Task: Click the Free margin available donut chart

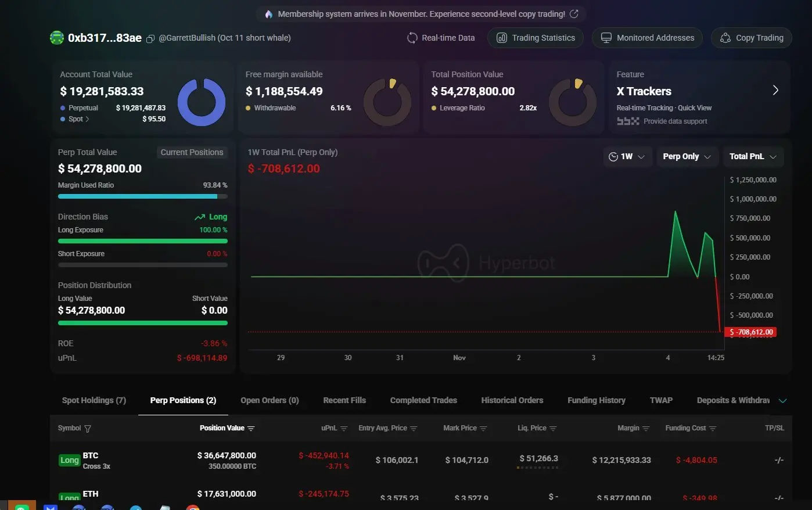Action: (x=387, y=102)
